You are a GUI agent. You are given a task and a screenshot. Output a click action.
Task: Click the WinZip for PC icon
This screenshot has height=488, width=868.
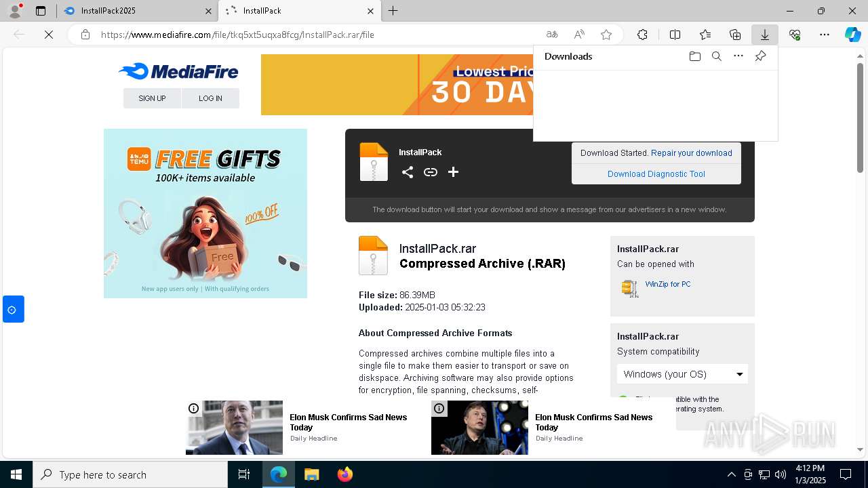[630, 288]
